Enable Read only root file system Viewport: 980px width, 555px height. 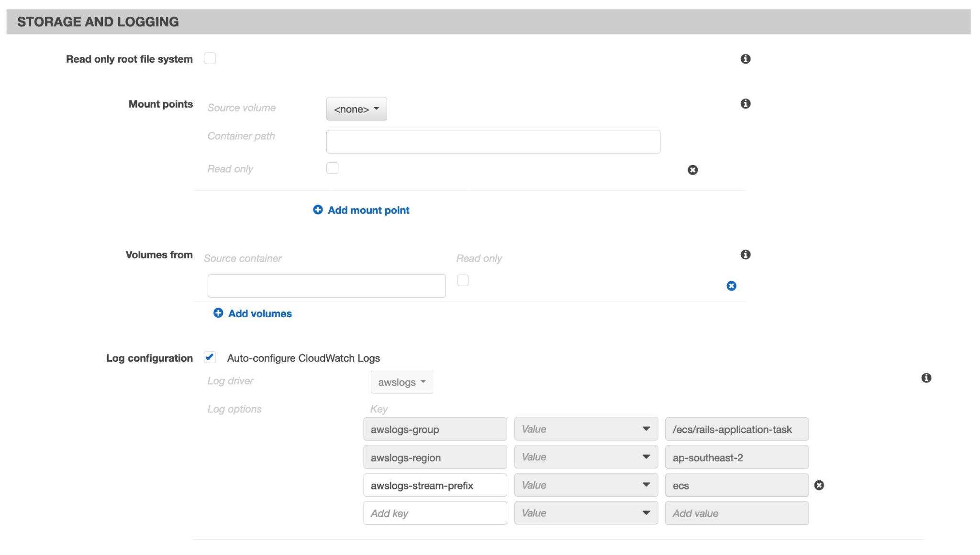click(210, 58)
